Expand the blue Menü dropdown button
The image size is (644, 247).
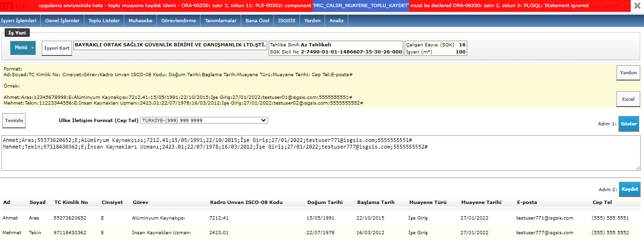(x=23, y=48)
